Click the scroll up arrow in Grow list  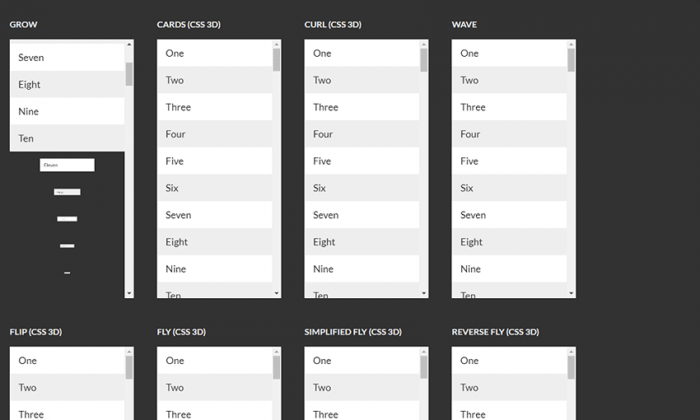(129, 44)
